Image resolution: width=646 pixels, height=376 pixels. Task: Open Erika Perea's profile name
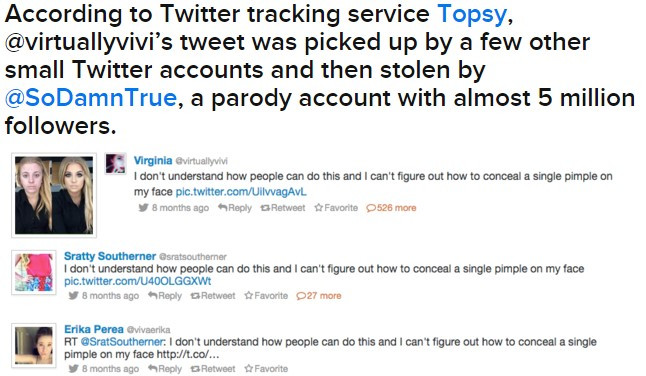(x=94, y=329)
